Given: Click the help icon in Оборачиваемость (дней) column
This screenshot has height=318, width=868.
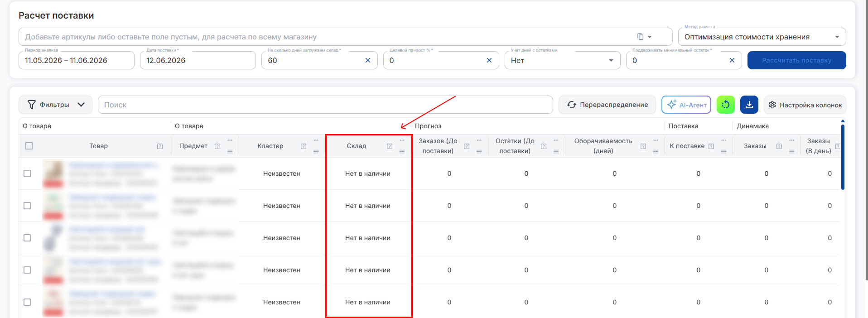Looking at the screenshot, I should tap(643, 146).
